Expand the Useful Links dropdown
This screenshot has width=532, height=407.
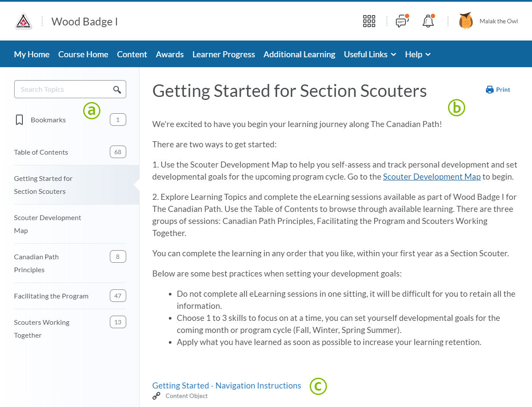370,54
